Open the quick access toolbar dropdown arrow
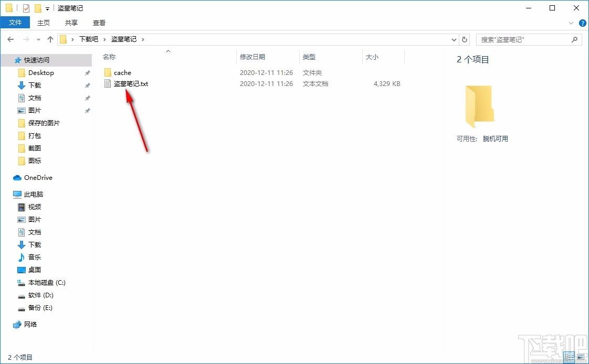 (47, 8)
